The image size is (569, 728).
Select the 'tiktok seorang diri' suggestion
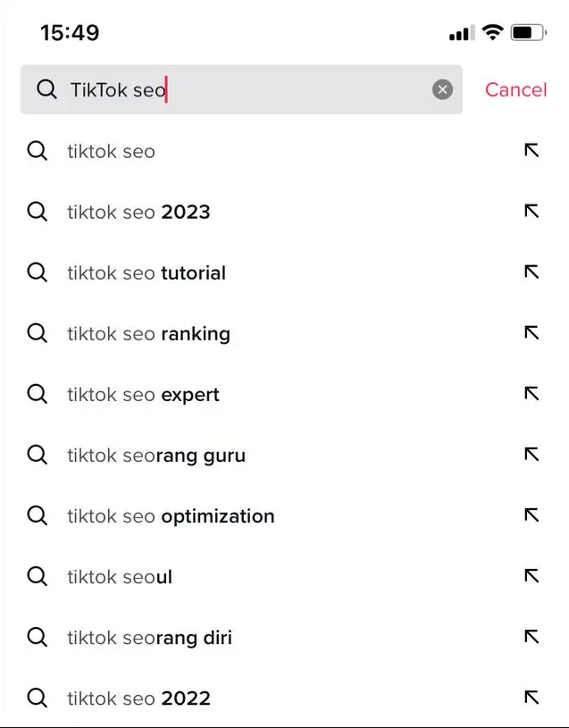[149, 638]
